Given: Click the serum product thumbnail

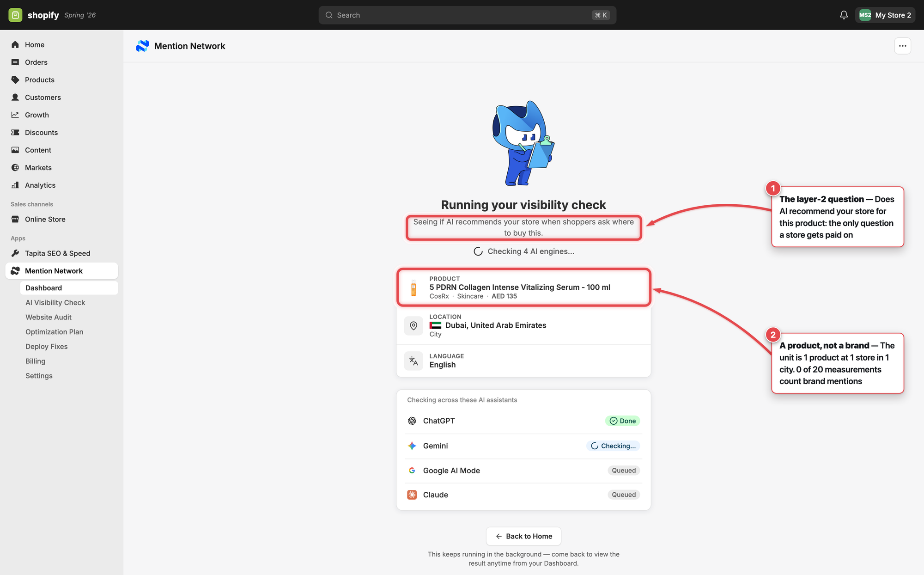Looking at the screenshot, I should point(413,287).
